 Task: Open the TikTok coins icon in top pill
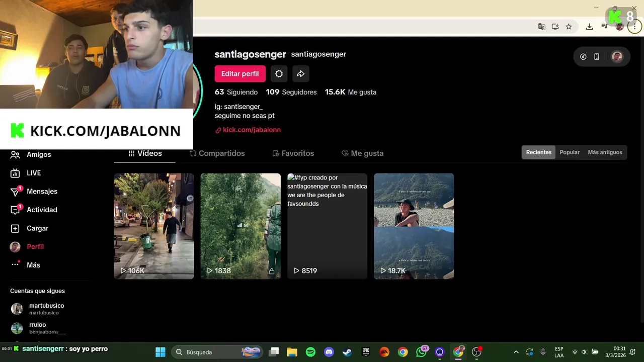click(x=583, y=57)
